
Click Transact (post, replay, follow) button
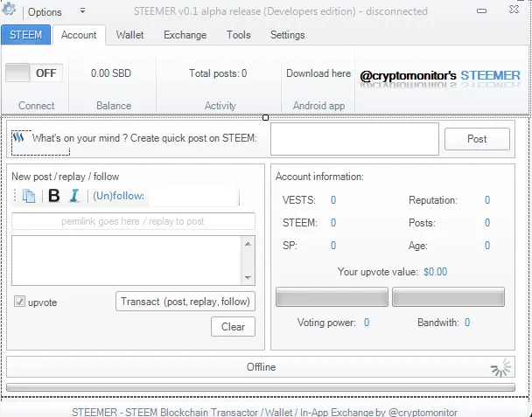click(185, 302)
